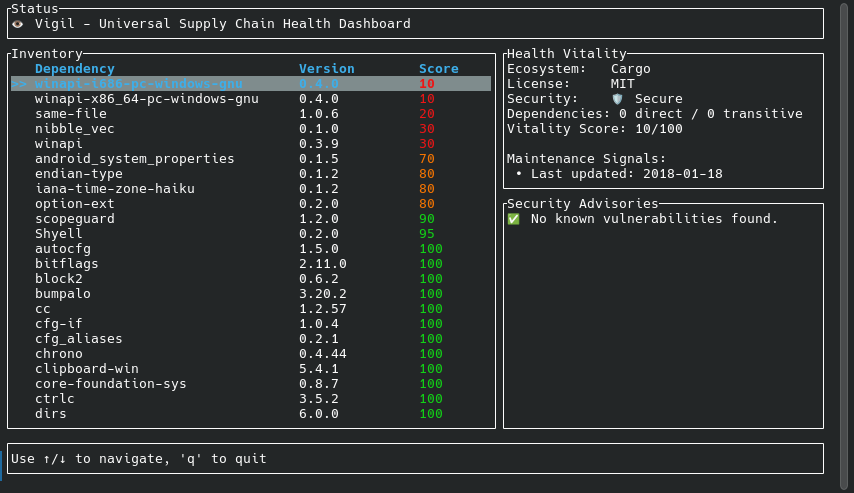Screen dimensions: 854x493
Task: Click the Dependencies direct/transitive line
Action: pos(655,114)
